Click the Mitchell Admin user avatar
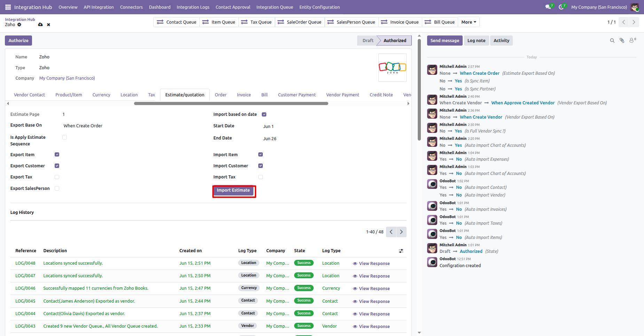 pyautogui.click(x=635, y=7)
